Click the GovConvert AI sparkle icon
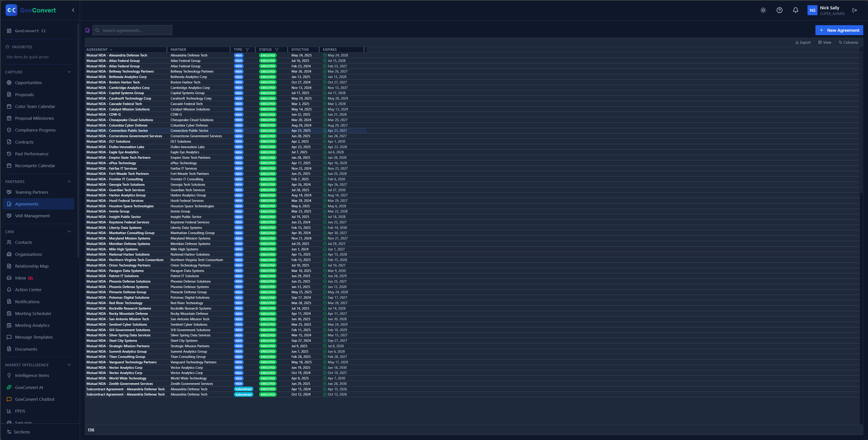This screenshot has height=440, width=868. pyautogui.click(x=9, y=387)
